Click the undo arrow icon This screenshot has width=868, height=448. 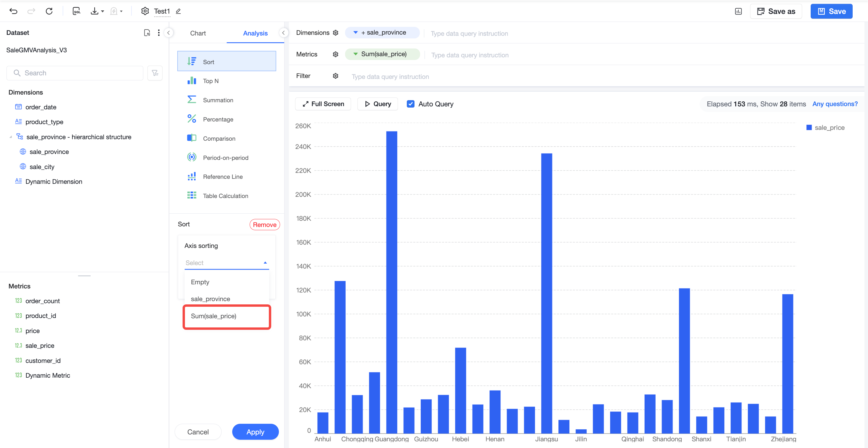[x=14, y=11]
